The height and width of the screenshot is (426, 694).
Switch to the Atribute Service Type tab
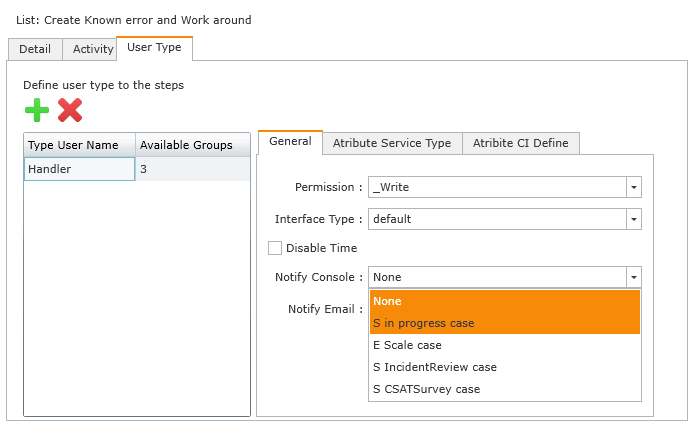click(x=392, y=143)
